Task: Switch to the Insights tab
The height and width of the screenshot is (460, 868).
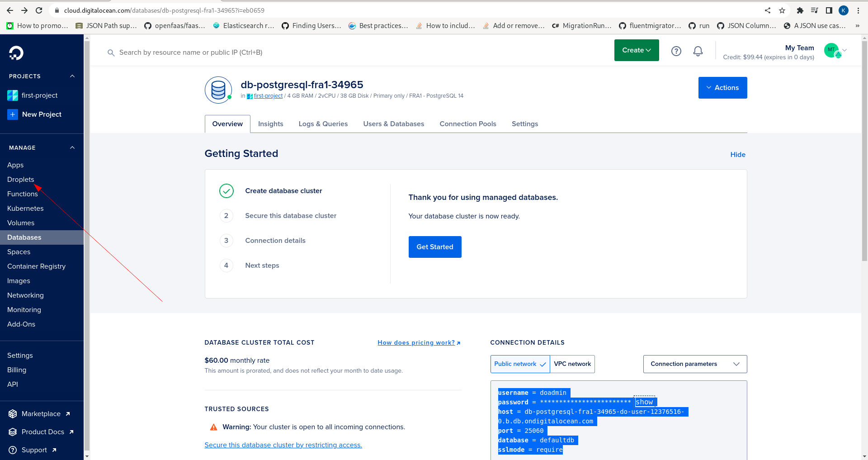Action: pyautogui.click(x=270, y=124)
